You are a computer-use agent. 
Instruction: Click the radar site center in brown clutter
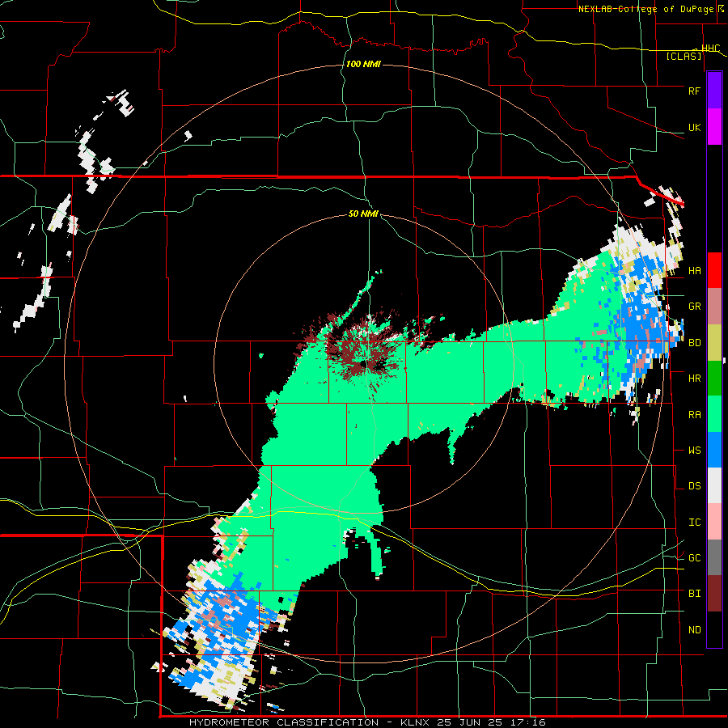click(365, 365)
